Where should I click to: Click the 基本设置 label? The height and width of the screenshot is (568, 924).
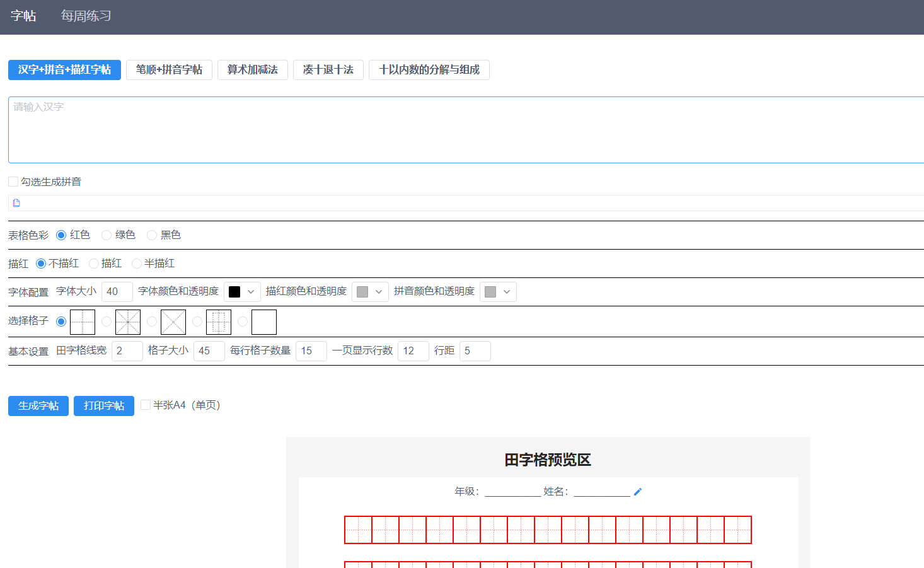28,352
